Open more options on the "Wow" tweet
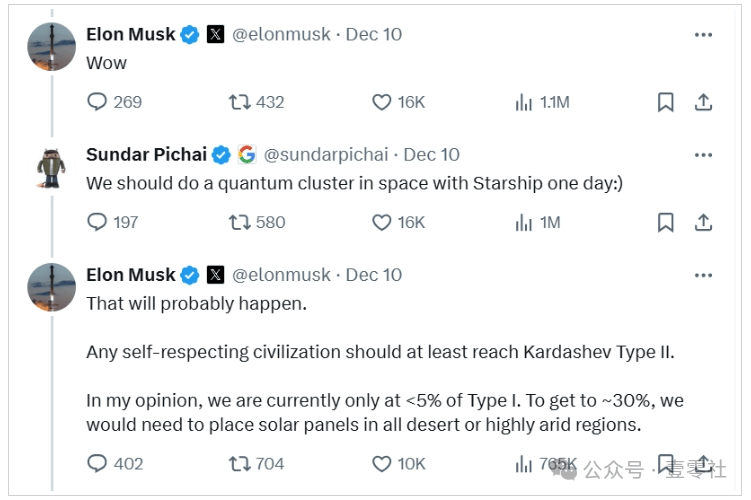Screen dimensions: 751x500 [703, 34]
